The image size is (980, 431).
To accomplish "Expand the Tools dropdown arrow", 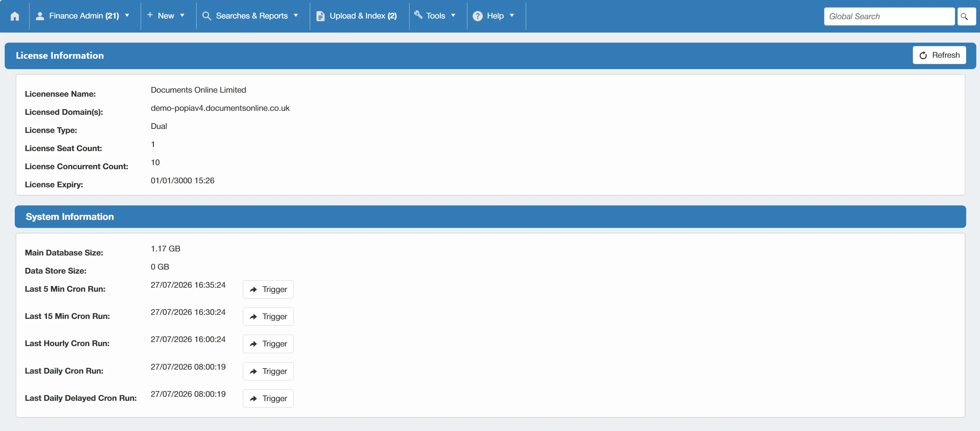I will pyautogui.click(x=453, y=15).
